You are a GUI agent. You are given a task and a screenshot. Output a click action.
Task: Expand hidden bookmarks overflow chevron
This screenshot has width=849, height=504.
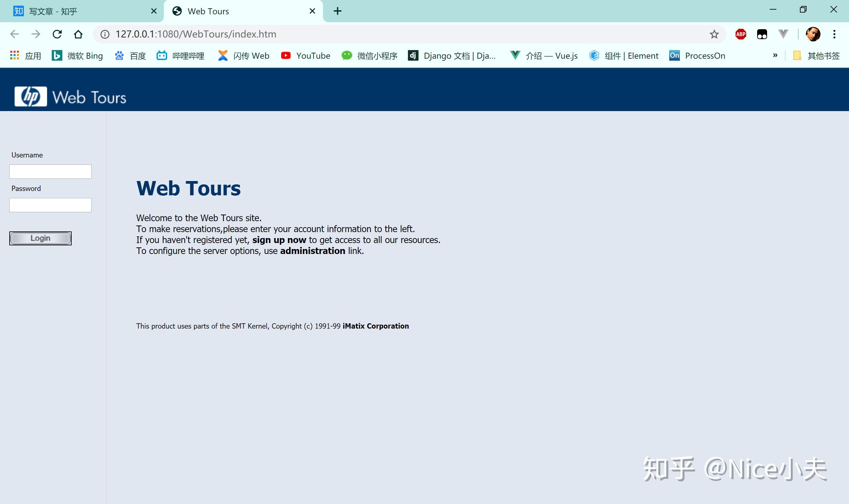(x=775, y=55)
